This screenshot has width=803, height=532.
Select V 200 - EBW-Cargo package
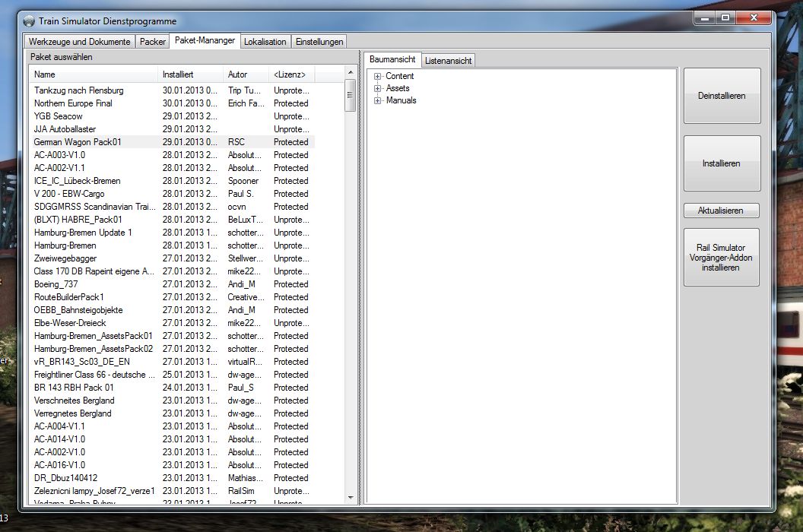tap(172, 194)
